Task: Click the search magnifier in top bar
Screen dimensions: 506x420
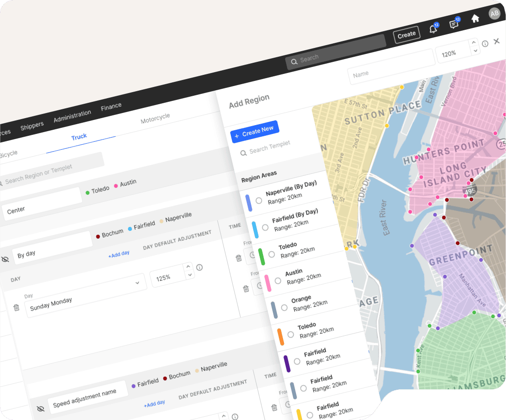Action: coord(294,61)
